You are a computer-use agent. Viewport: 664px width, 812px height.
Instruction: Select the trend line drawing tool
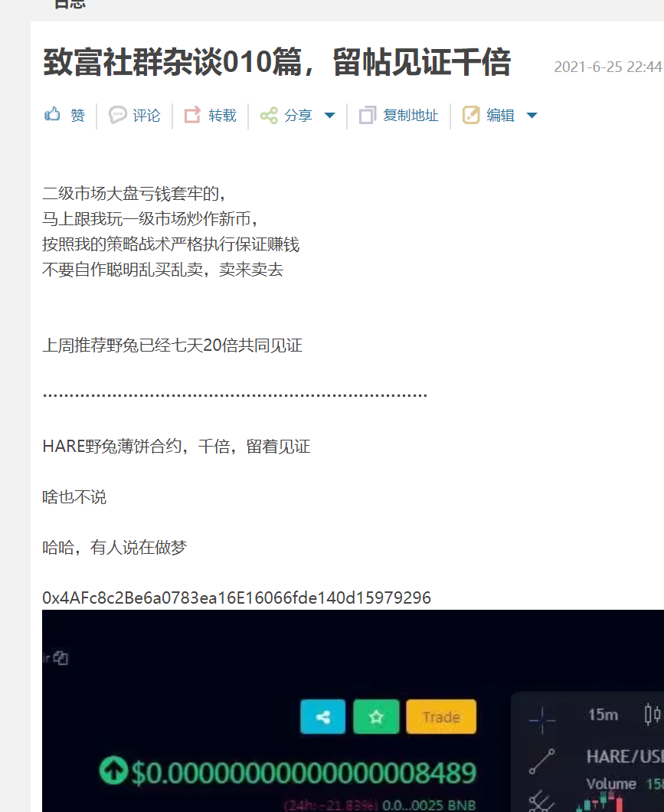click(542, 761)
